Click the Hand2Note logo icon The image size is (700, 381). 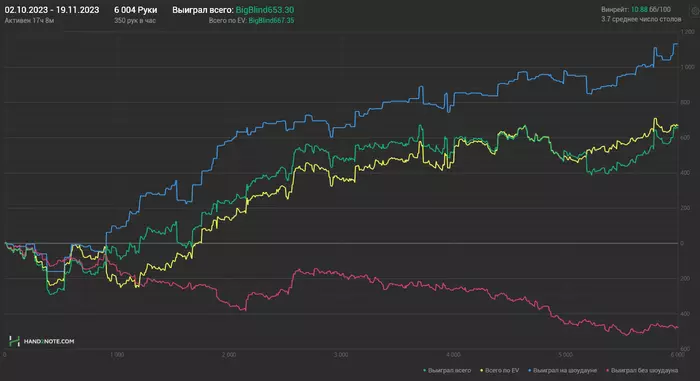click(x=14, y=341)
